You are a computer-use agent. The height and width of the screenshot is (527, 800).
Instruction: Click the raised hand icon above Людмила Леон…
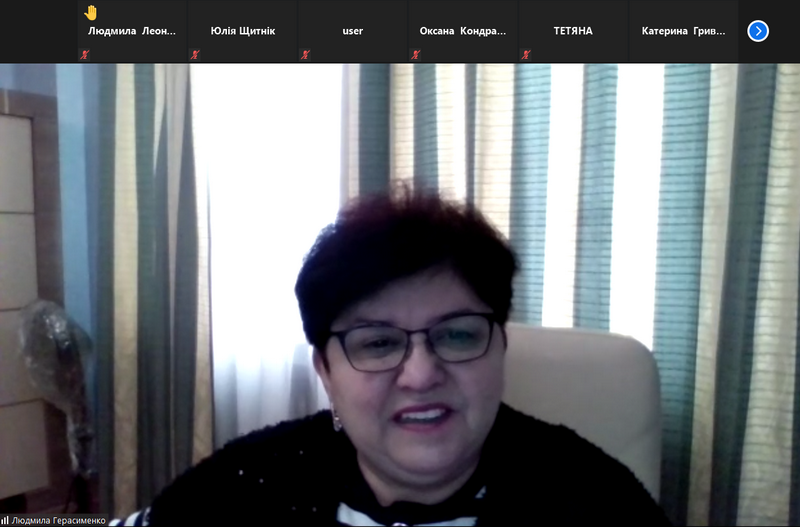[90, 12]
